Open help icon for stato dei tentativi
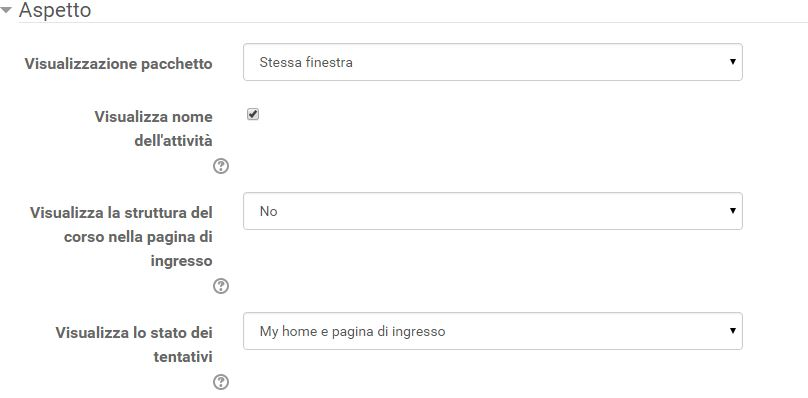Image resolution: width=808 pixels, height=398 pixels. (x=221, y=382)
